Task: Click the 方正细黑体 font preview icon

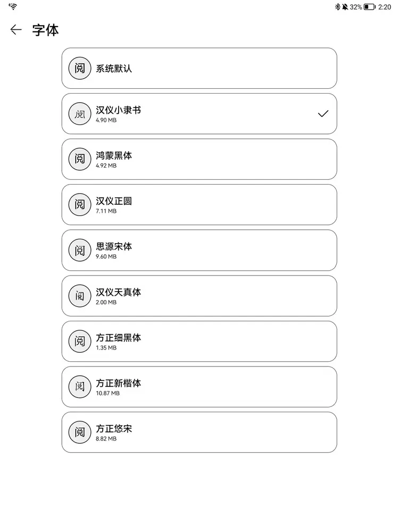Action: click(80, 341)
